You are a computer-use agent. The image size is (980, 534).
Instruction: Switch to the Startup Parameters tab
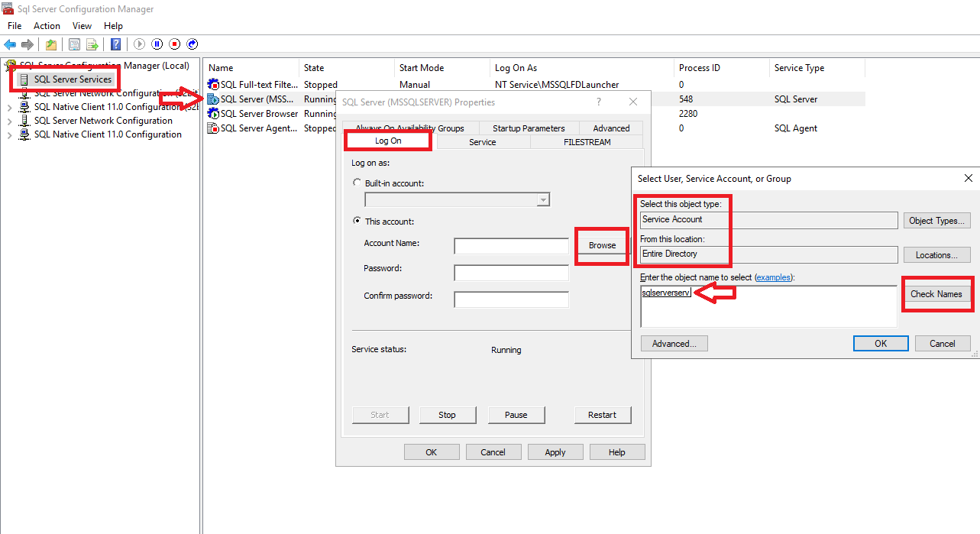(529, 128)
